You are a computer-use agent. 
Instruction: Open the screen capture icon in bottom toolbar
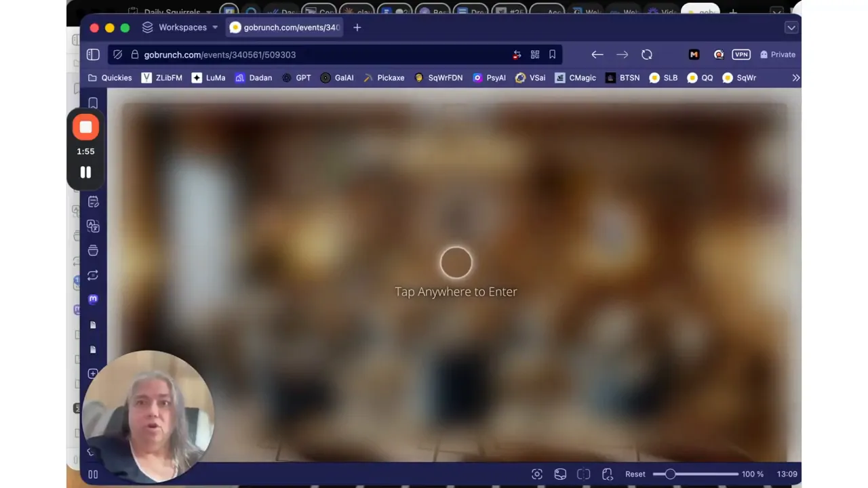537,474
